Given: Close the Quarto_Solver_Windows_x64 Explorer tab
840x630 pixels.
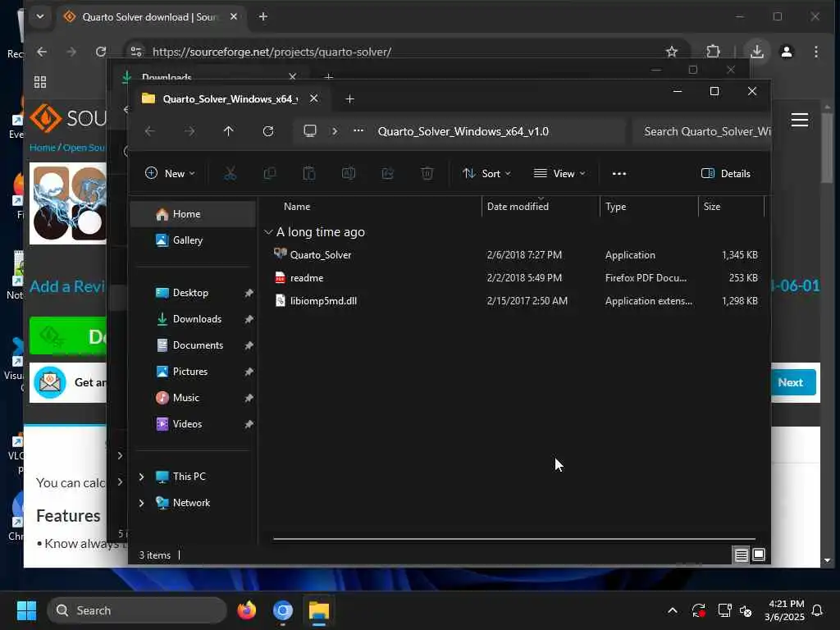Looking at the screenshot, I should point(314,98).
